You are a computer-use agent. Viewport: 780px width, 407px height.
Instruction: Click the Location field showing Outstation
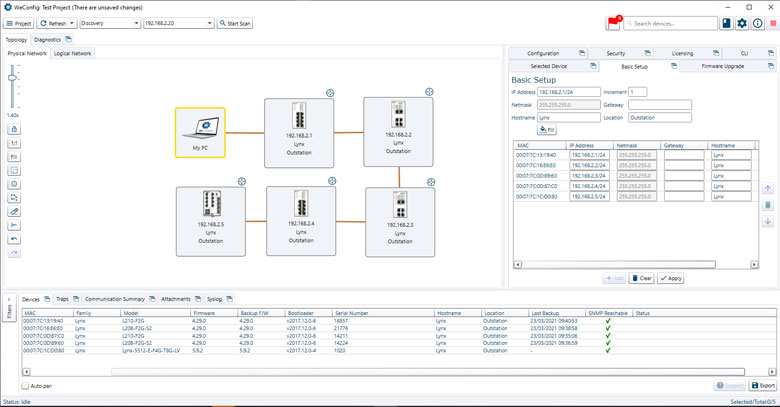(660, 118)
